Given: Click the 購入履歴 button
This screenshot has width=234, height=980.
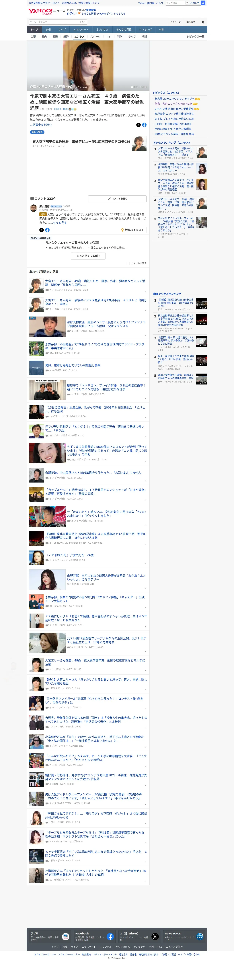Looking at the screenshot, I should 191,22.
